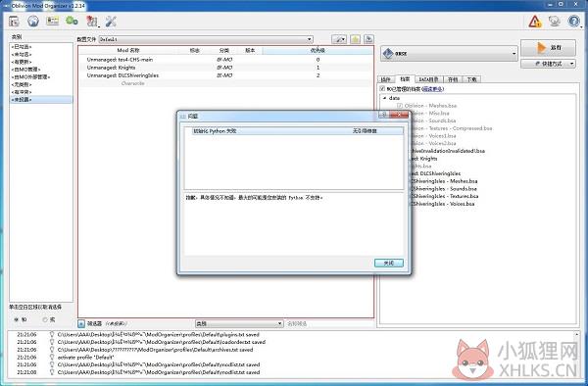Open the Tools puzzle-piece toolbar icon

click(92, 22)
